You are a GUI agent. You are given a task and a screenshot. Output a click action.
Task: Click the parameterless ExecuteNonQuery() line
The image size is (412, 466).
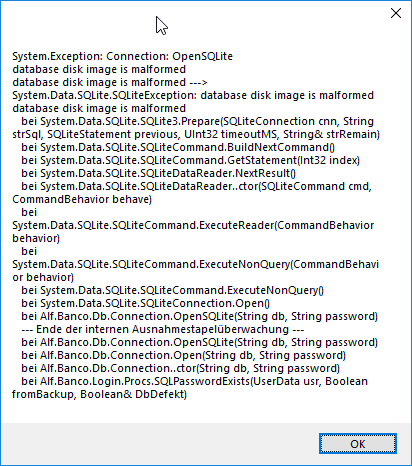point(173,290)
